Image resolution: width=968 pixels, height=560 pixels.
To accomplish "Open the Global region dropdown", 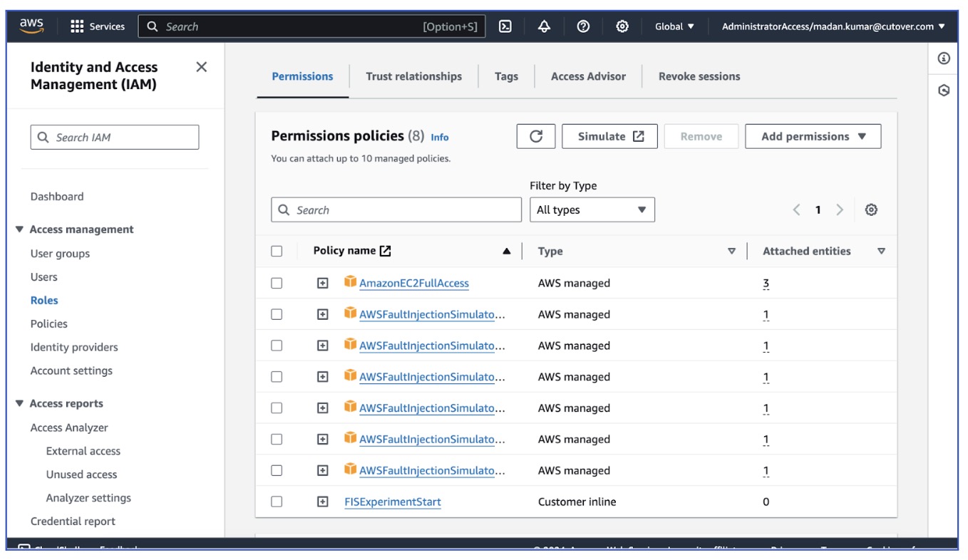I will point(674,26).
